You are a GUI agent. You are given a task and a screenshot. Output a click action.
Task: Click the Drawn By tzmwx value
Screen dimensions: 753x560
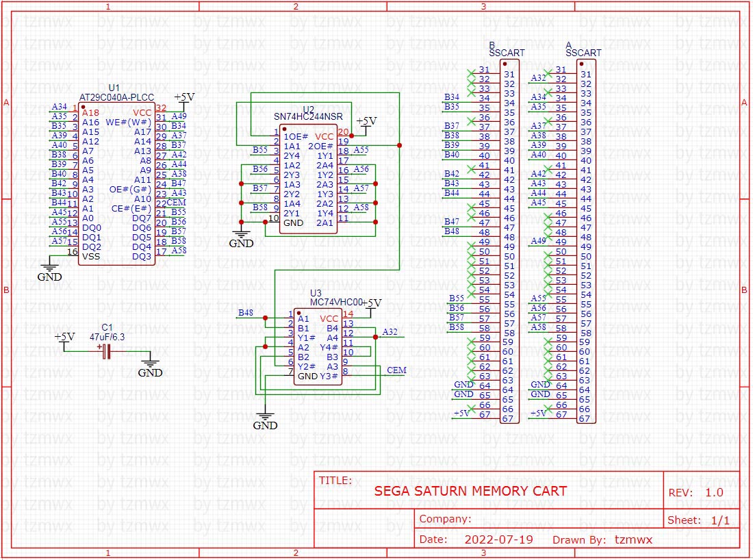633,539
